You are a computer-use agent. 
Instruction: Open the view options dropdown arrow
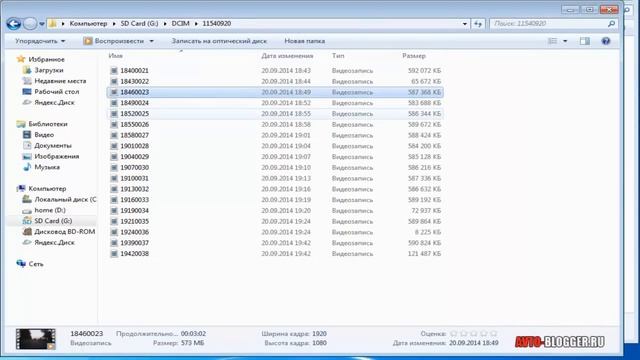pyautogui.click(x=565, y=41)
